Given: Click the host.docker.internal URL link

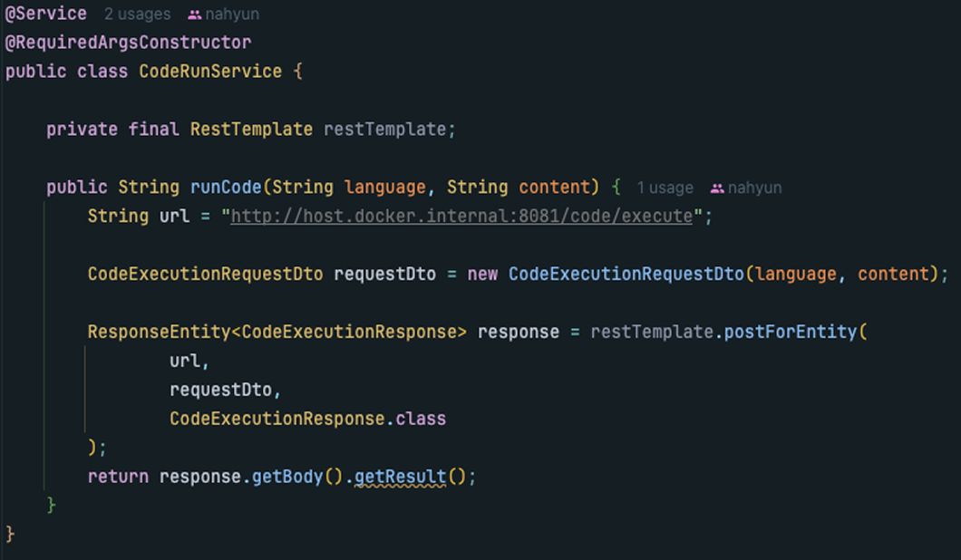Looking at the screenshot, I should pos(461,217).
